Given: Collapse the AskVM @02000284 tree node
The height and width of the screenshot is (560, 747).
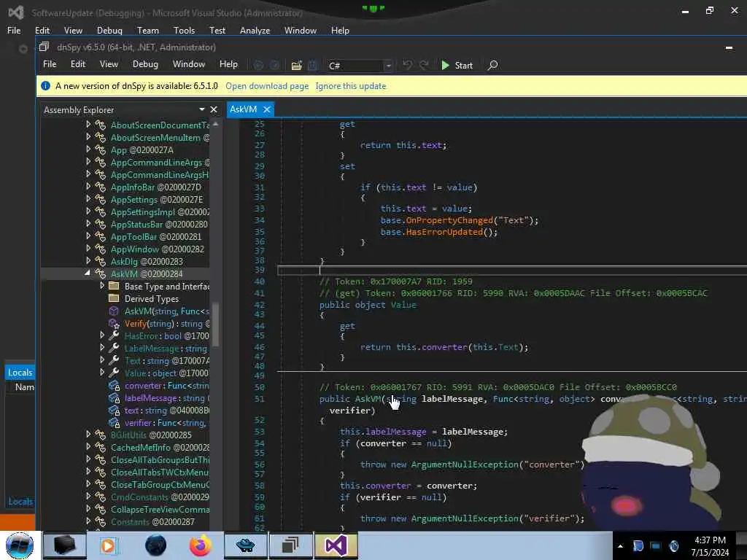Looking at the screenshot, I should tap(88, 273).
